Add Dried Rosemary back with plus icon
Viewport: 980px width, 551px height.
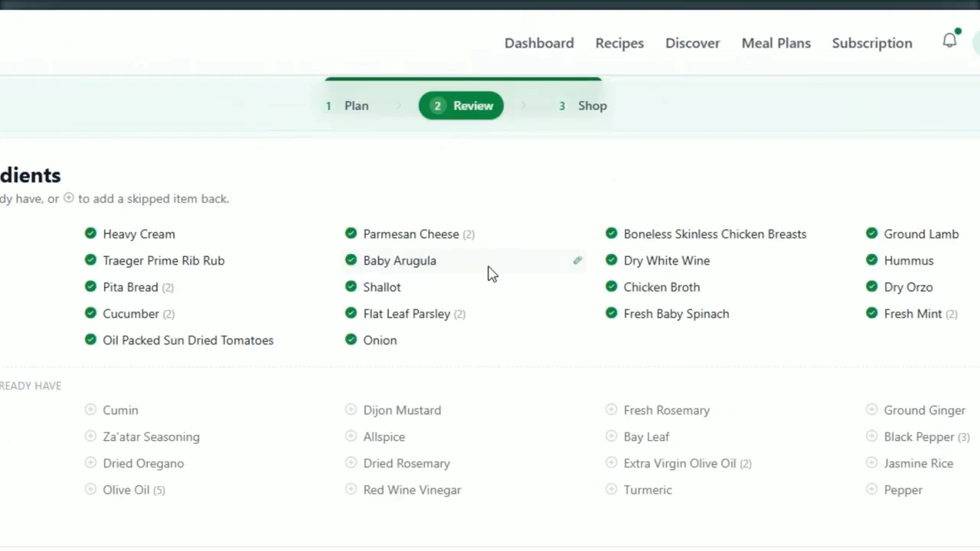tap(351, 463)
